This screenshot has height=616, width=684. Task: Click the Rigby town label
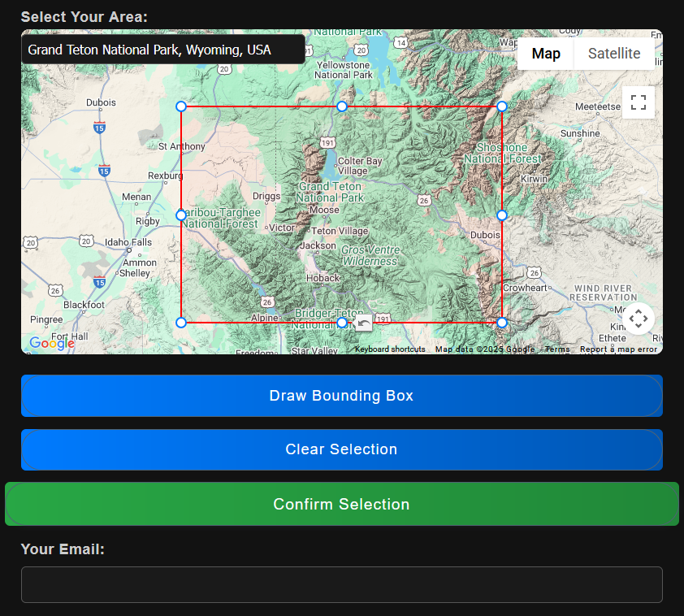(x=148, y=221)
